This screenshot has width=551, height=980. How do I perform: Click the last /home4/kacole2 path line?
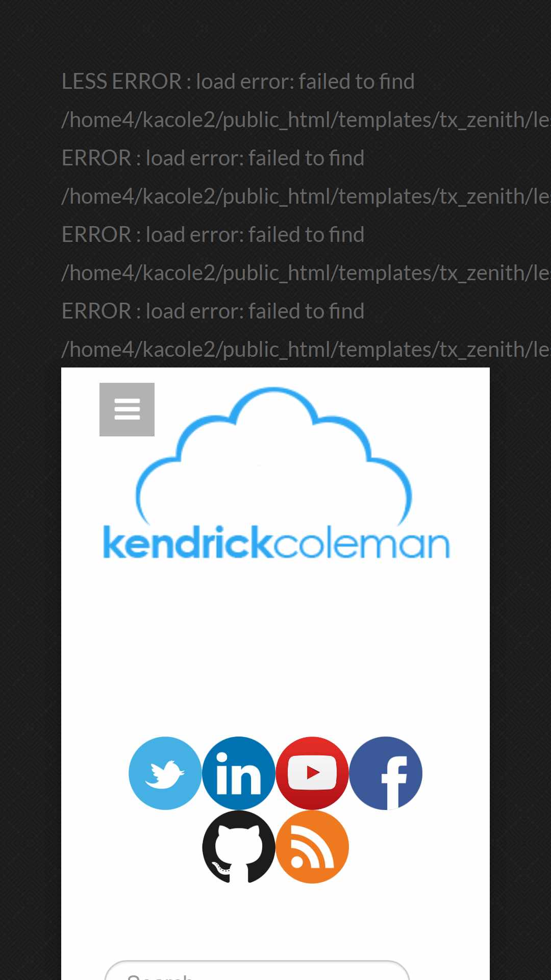306,350
